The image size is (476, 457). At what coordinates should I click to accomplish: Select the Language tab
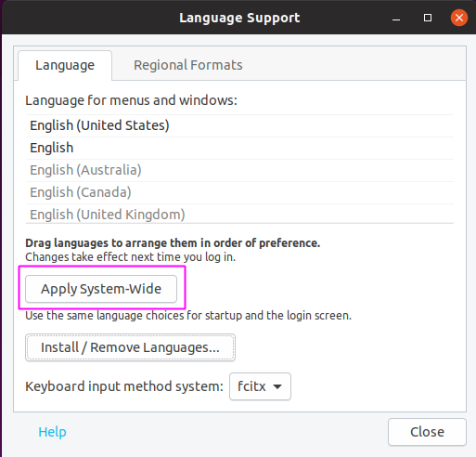tap(65, 65)
